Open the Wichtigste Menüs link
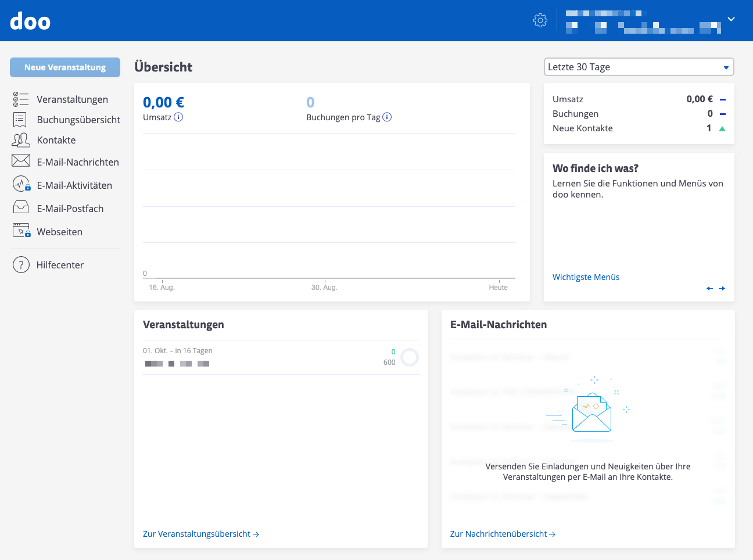Image resolution: width=753 pixels, height=560 pixels. [x=586, y=277]
